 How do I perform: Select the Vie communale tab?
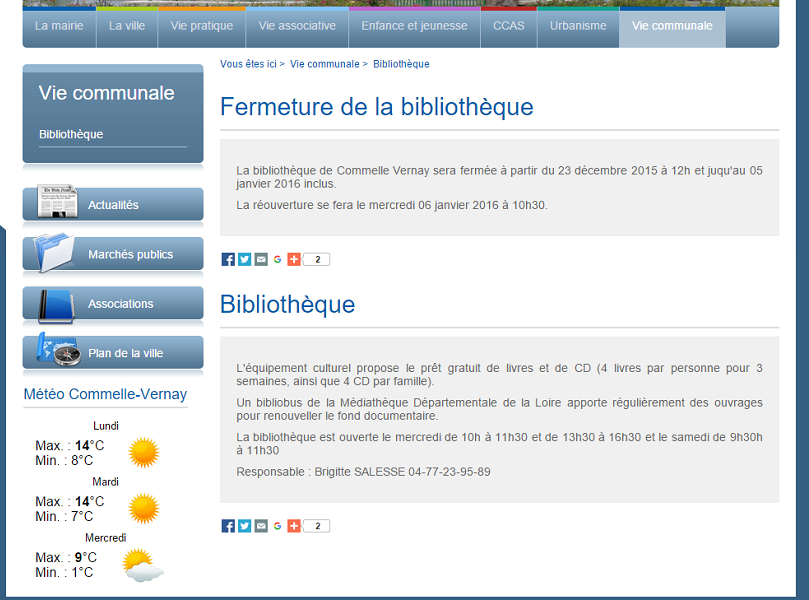(x=672, y=26)
